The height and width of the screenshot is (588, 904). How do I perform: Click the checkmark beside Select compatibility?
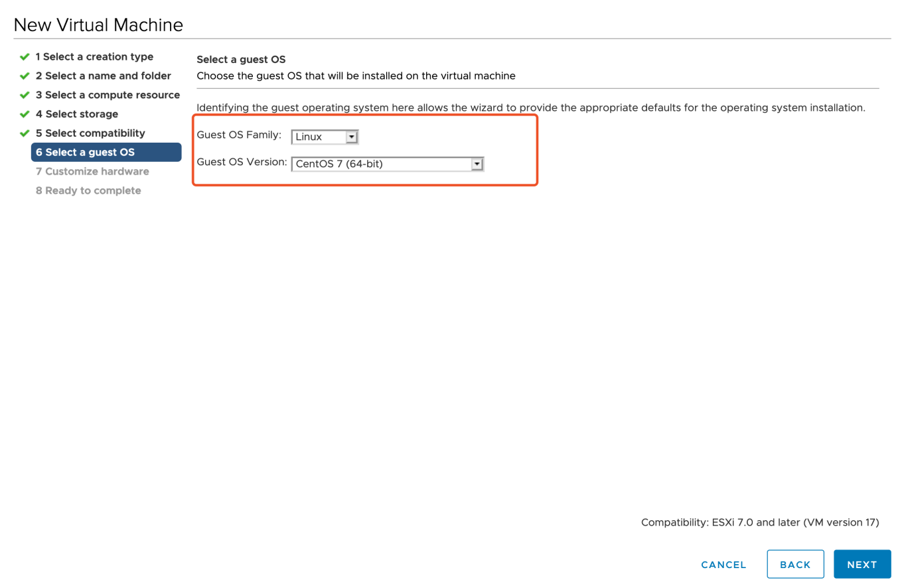(x=25, y=133)
